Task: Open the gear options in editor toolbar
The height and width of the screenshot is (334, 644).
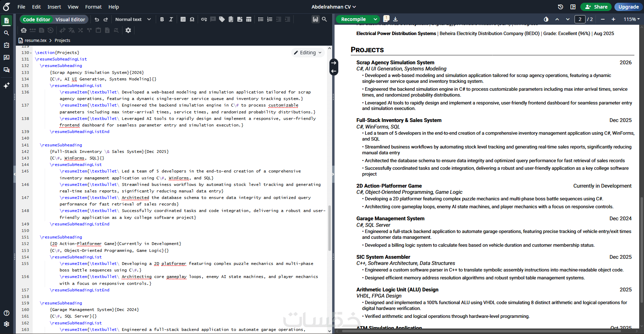Action: [128, 30]
